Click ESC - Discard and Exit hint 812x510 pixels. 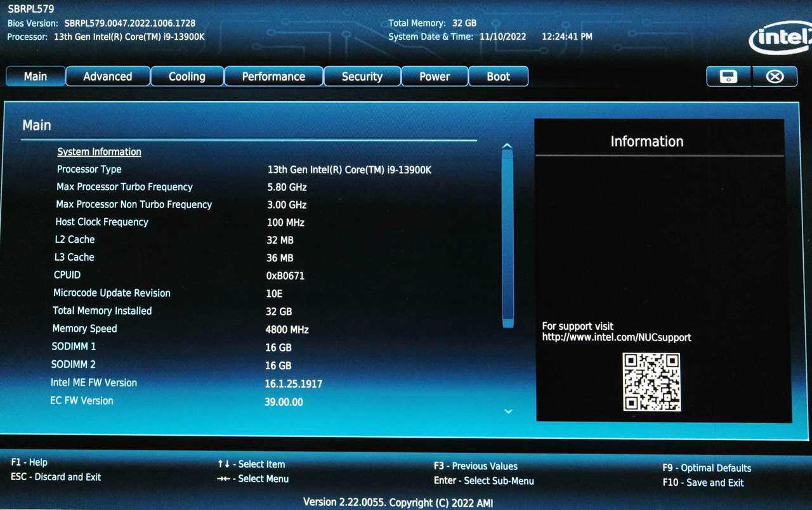[56, 477]
